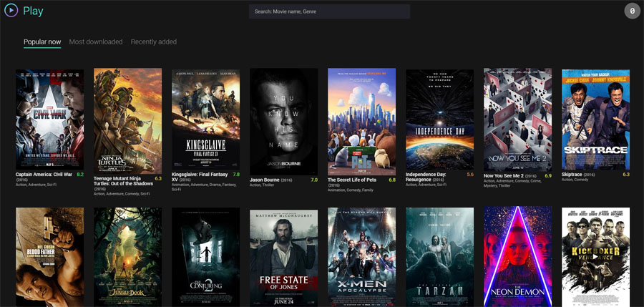Click the 8.2 rating for Civil War
This screenshot has height=307, width=644.
click(x=80, y=175)
